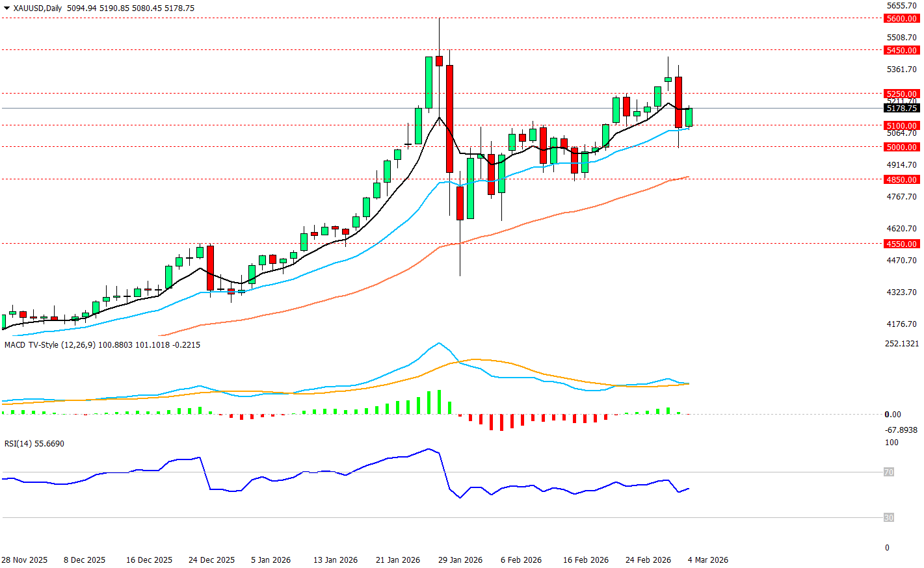Screen dimensions: 924x568
Task: Select the 5450.00 red price level label
Action: [901, 51]
